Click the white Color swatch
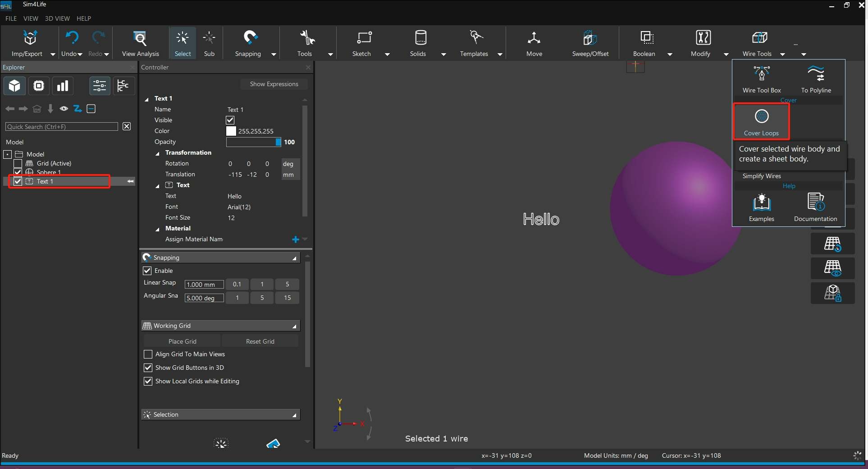This screenshot has height=469, width=868. coord(231,131)
